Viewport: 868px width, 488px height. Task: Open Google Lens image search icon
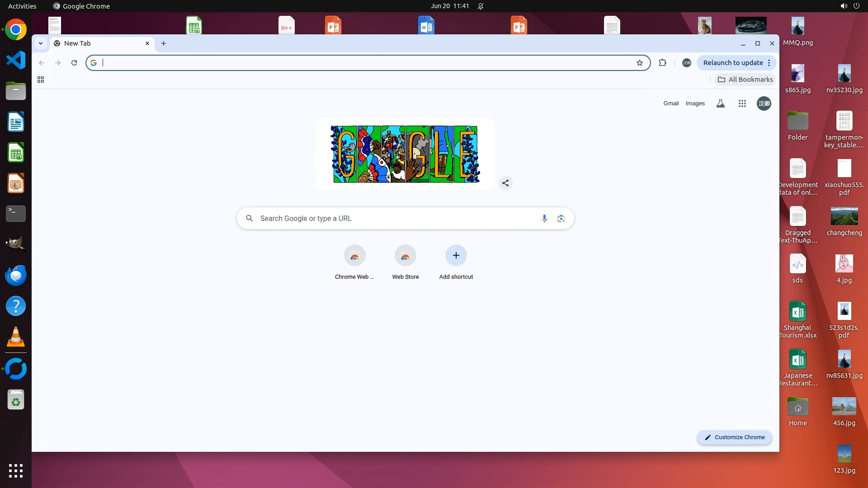coord(561,219)
